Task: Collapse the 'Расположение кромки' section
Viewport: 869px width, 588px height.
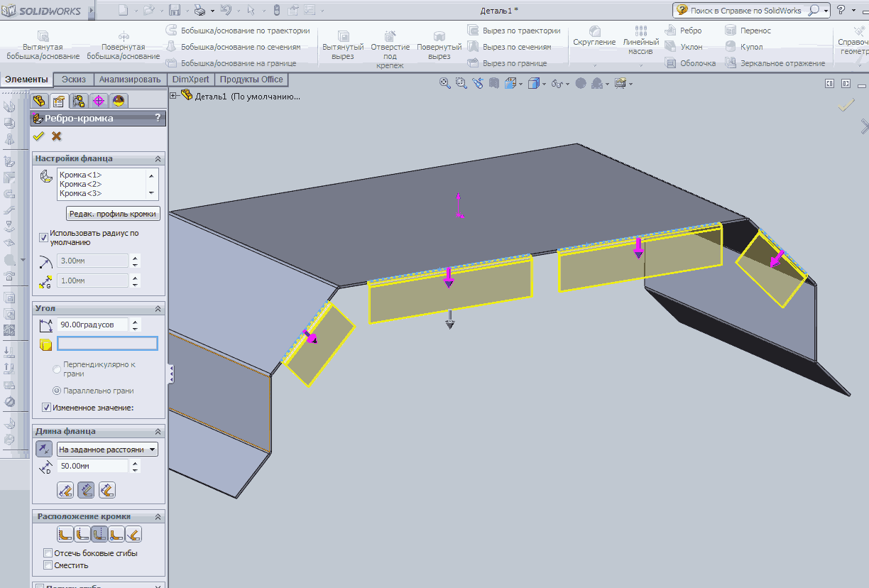Action: [158, 517]
